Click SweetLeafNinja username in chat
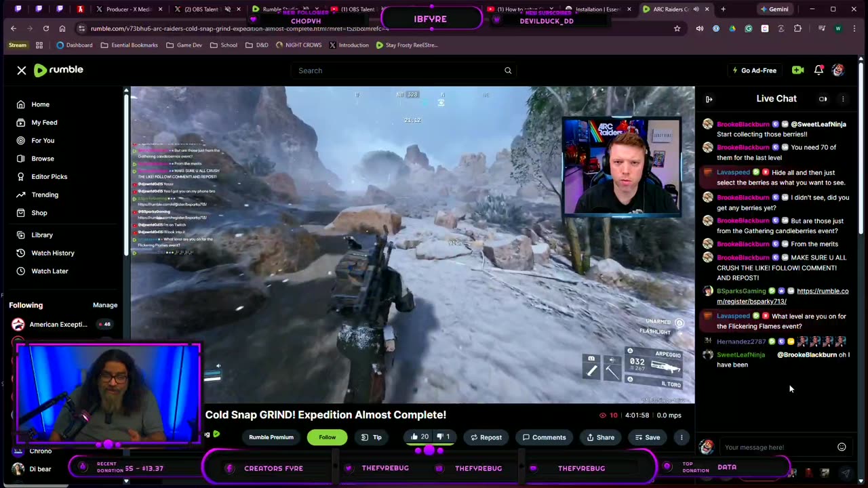The image size is (868, 488). [x=741, y=354]
